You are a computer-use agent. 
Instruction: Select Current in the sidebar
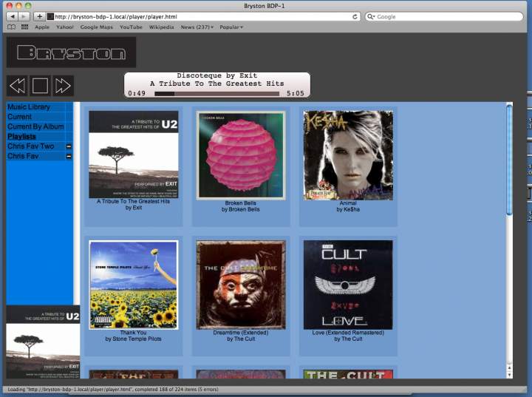tap(19, 117)
